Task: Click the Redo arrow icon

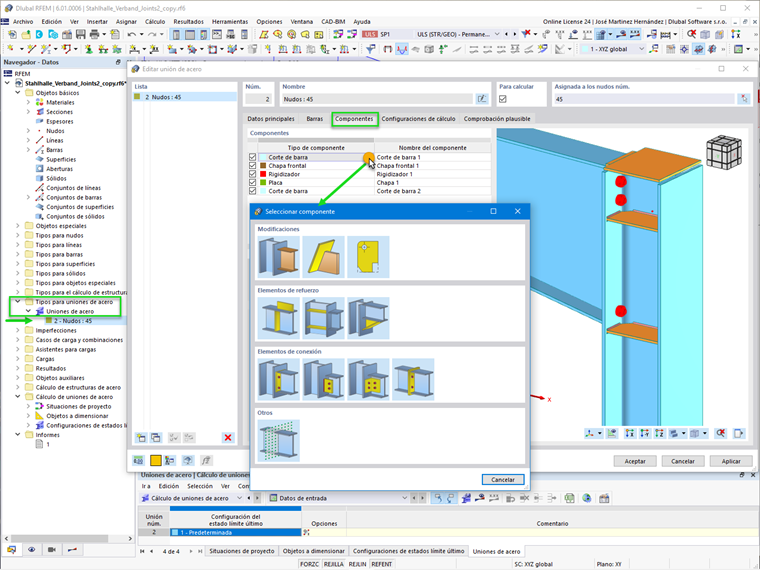Action: pos(152,34)
